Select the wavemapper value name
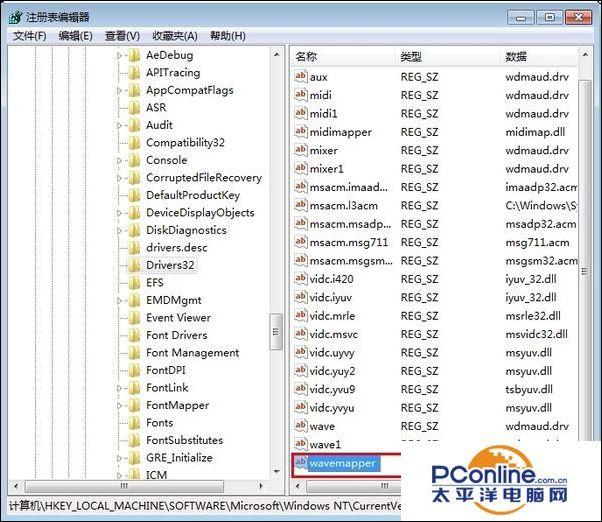Image resolution: width=602 pixels, height=522 pixels. pos(342,463)
